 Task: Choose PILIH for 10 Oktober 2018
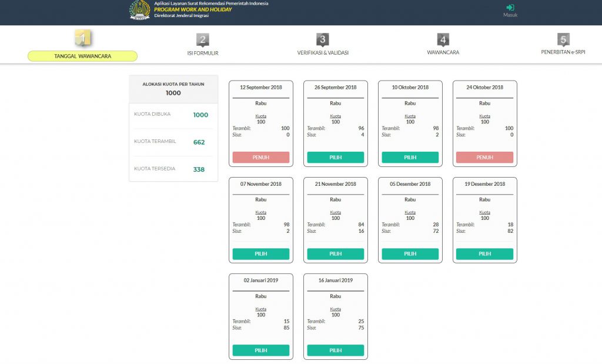pyautogui.click(x=410, y=158)
